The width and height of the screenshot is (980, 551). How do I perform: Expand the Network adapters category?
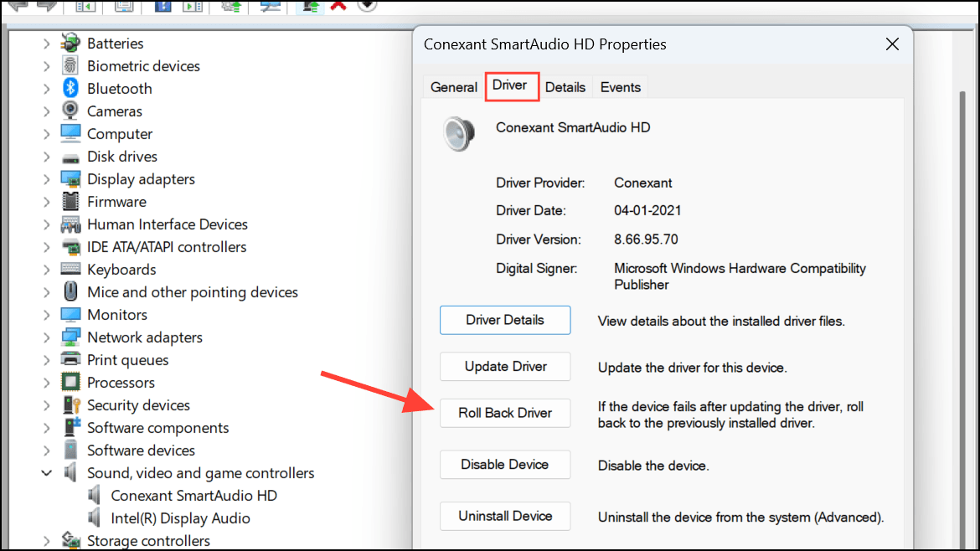click(x=47, y=337)
